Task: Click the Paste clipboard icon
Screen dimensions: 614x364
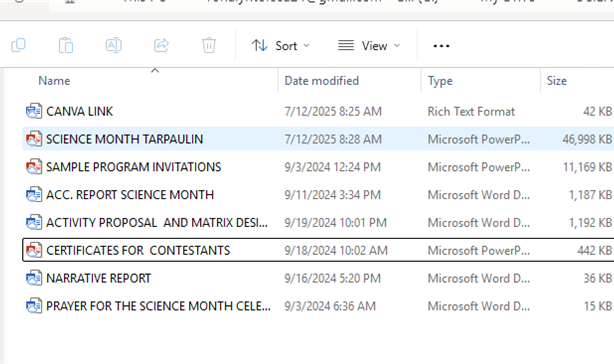Action: [66, 45]
